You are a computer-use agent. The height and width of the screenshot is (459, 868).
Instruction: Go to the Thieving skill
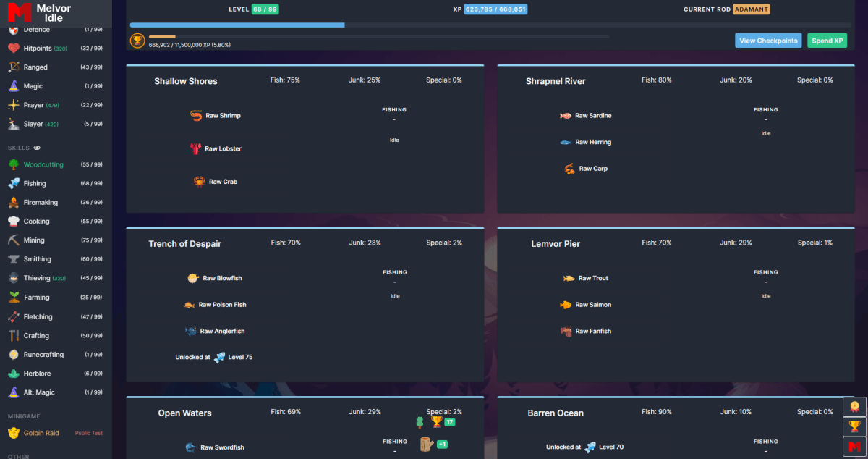(36, 278)
